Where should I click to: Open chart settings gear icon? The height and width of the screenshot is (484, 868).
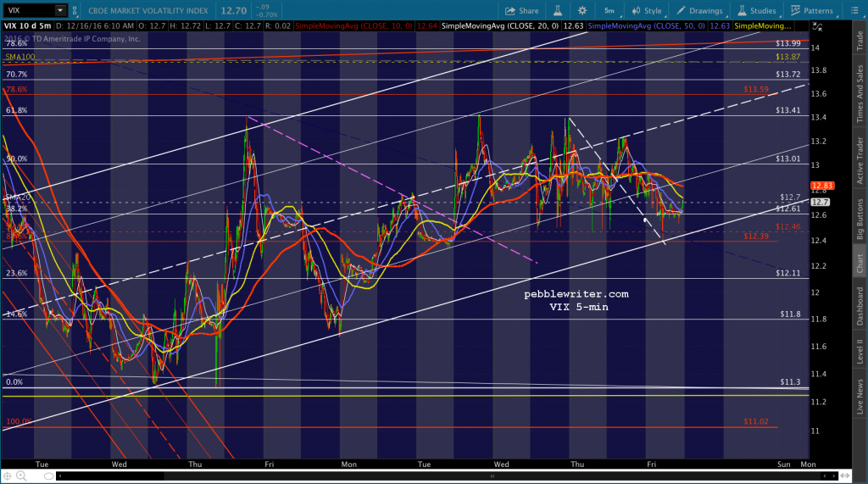click(582, 10)
